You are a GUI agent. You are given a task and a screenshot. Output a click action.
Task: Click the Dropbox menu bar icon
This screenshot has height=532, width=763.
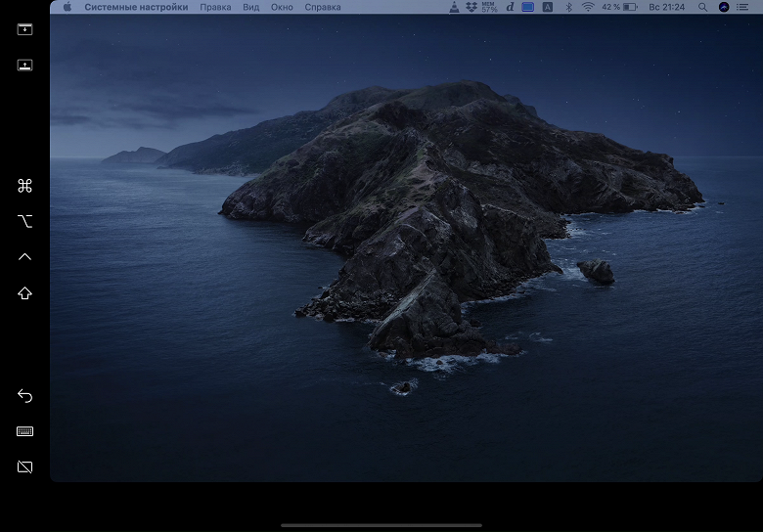point(471,7)
